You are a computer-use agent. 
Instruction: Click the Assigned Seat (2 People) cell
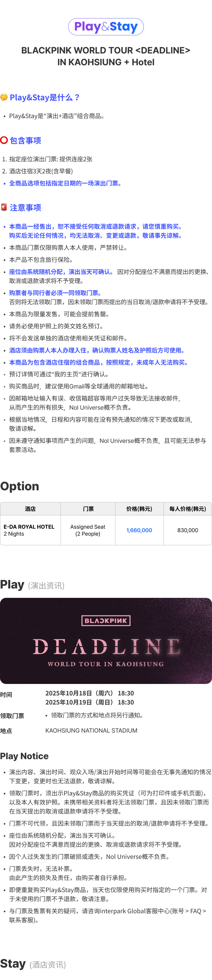point(88,530)
